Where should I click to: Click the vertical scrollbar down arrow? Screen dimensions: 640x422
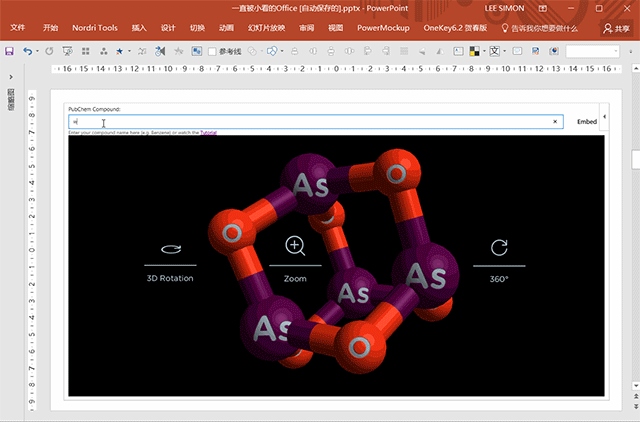click(x=636, y=386)
